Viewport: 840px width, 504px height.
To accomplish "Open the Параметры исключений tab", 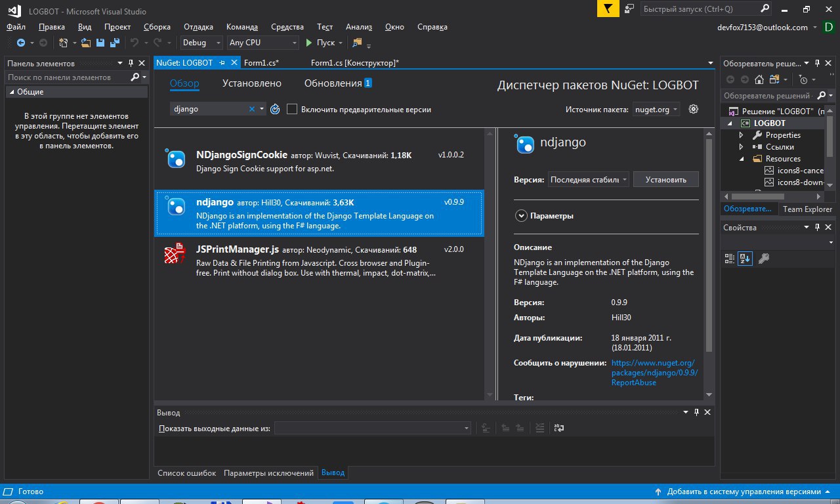I will tap(268, 473).
